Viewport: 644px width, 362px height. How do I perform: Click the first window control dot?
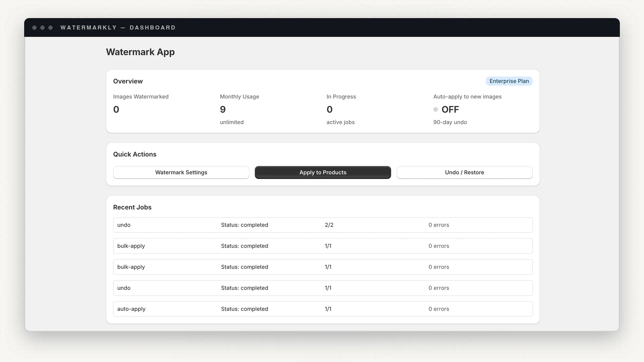[x=34, y=27]
